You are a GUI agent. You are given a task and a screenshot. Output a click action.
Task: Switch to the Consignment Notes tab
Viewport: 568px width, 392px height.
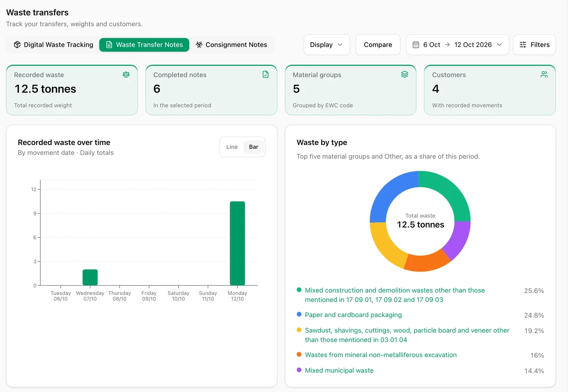[232, 45]
